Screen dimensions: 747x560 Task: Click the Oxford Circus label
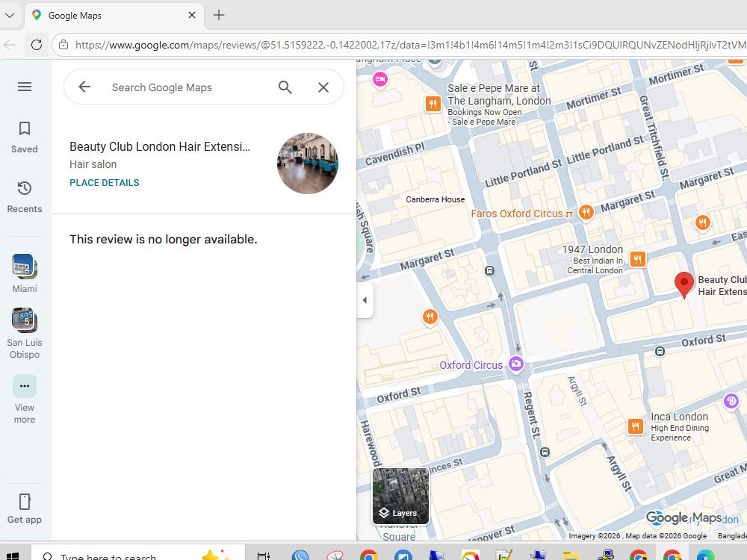click(471, 365)
